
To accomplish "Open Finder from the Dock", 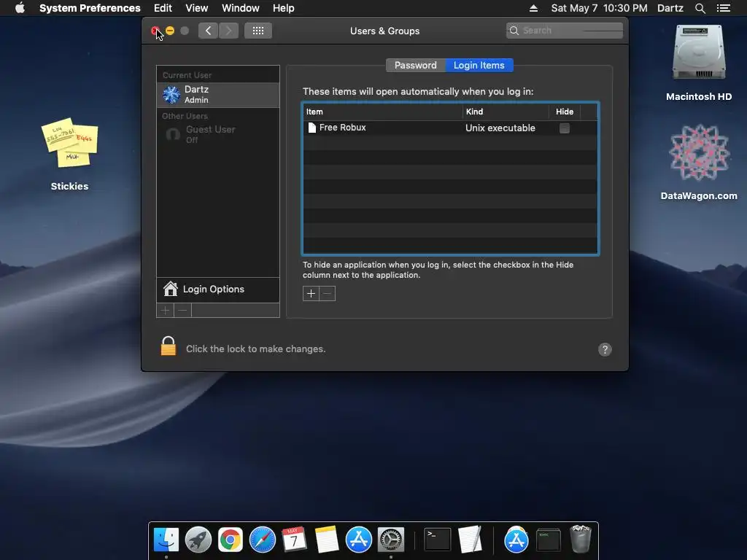I will pyautogui.click(x=166, y=540).
